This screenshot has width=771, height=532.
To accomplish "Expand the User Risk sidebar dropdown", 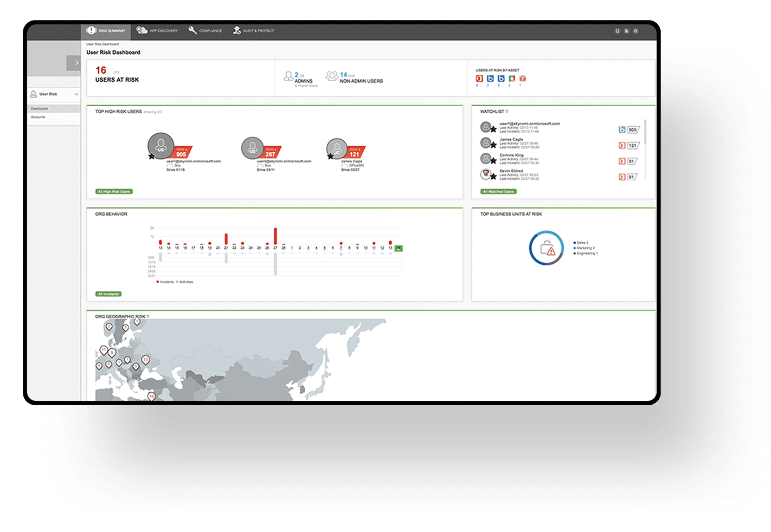I will (x=76, y=94).
